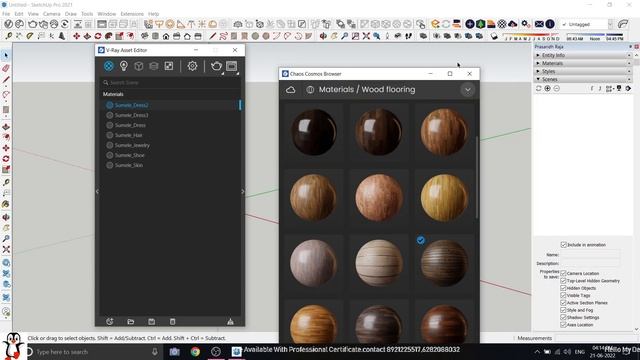This screenshot has width=640, height=360.
Task: Open the Camera menu
Action: coord(51,14)
